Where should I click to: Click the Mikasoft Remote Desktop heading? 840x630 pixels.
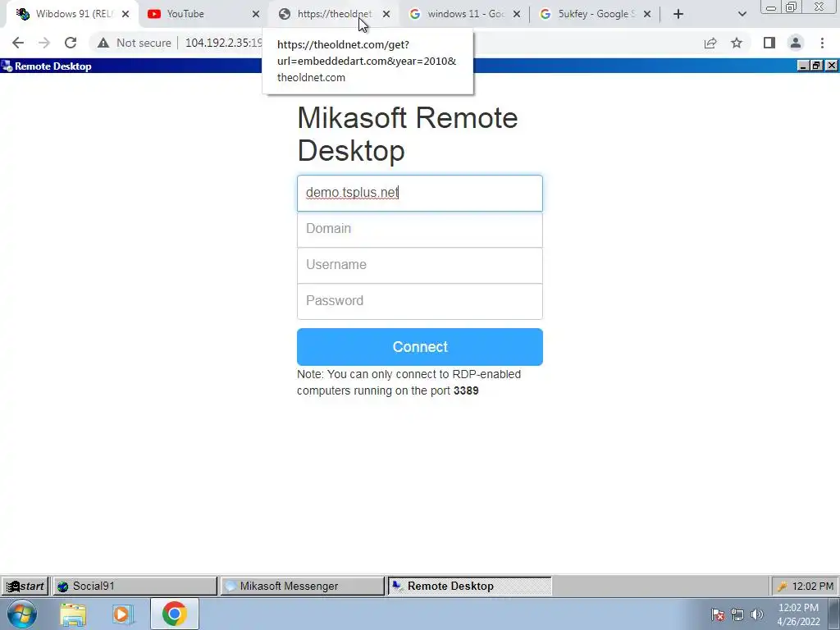click(x=407, y=134)
